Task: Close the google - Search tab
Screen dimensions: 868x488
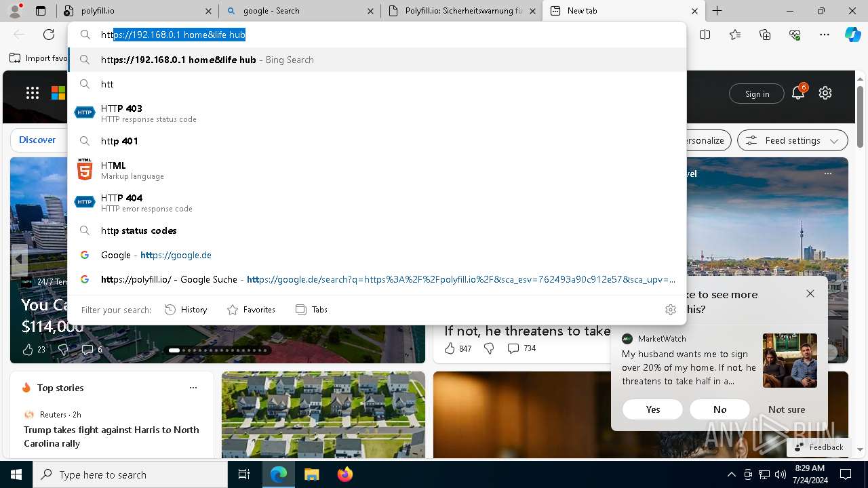Action: pos(370,11)
